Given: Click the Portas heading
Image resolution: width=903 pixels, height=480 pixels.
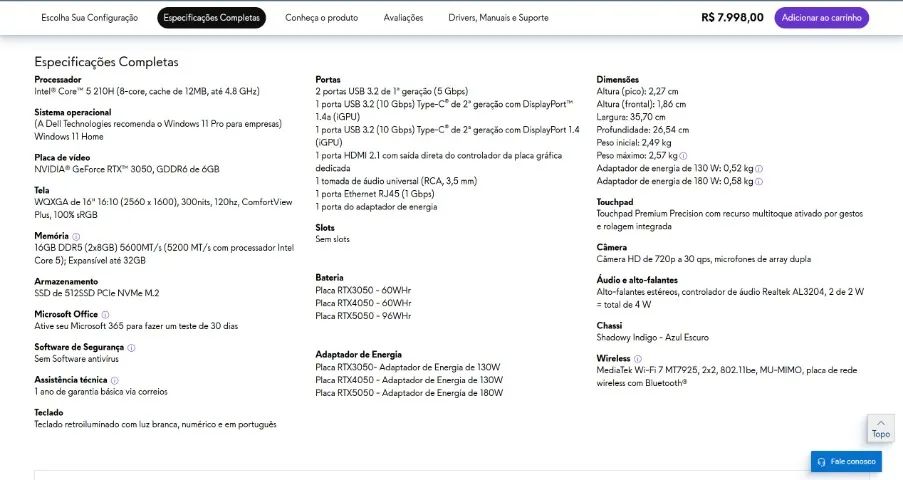Looking at the screenshot, I should point(328,80).
